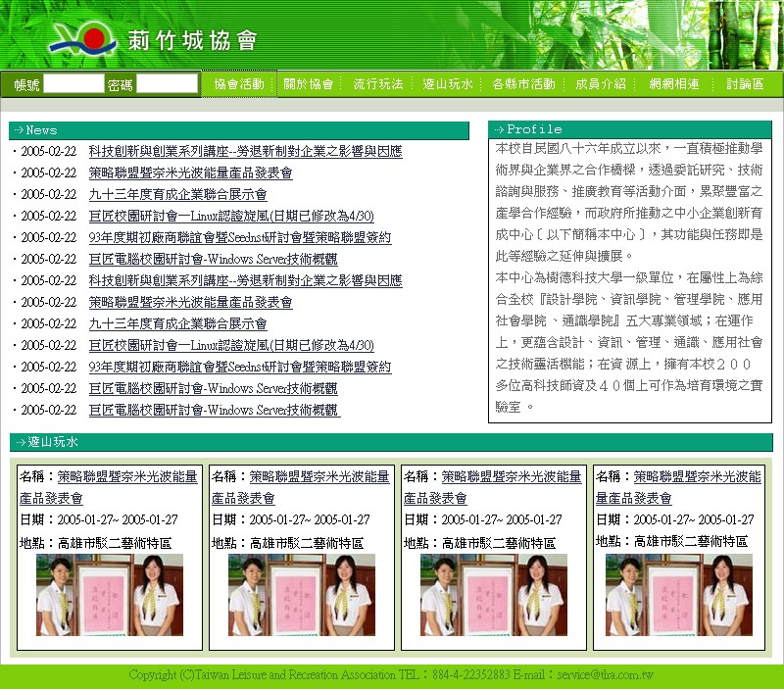This screenshot has width=784, height=689.
Task: Click the Profile section header
Action: click(x=629, y=129)
